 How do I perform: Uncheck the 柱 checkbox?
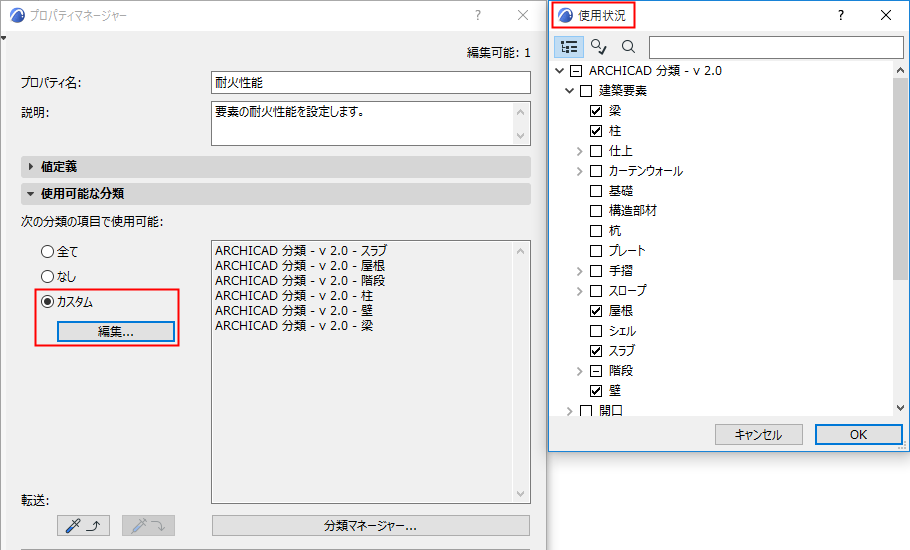tap(596, 131)
